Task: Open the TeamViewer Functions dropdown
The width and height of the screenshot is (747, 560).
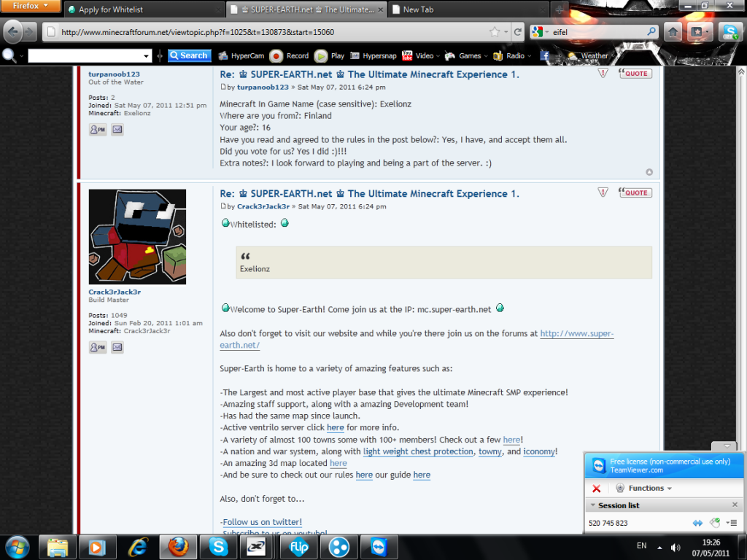Action: [644, 488]
